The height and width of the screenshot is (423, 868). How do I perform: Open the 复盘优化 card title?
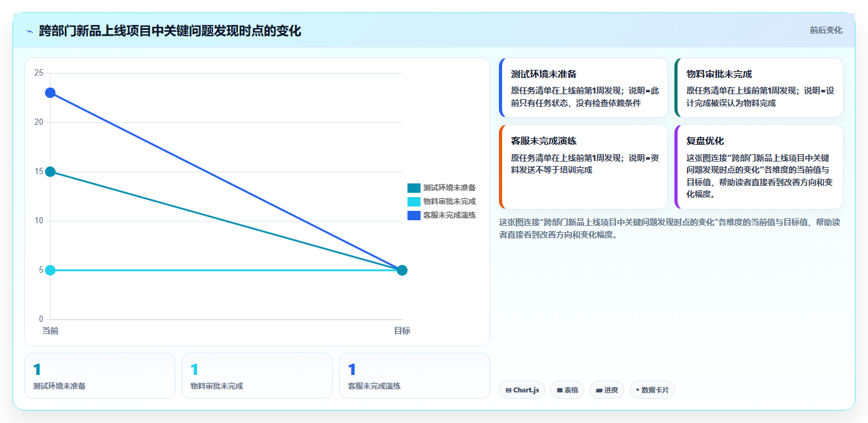point(705,141)
